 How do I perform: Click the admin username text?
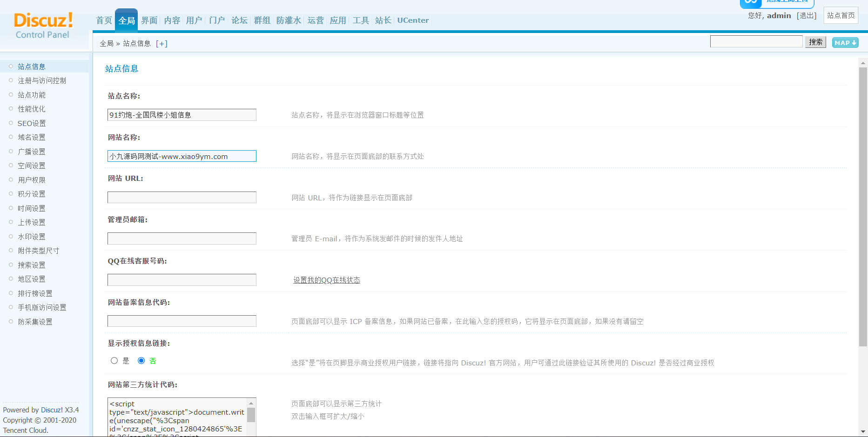[779, 16]
